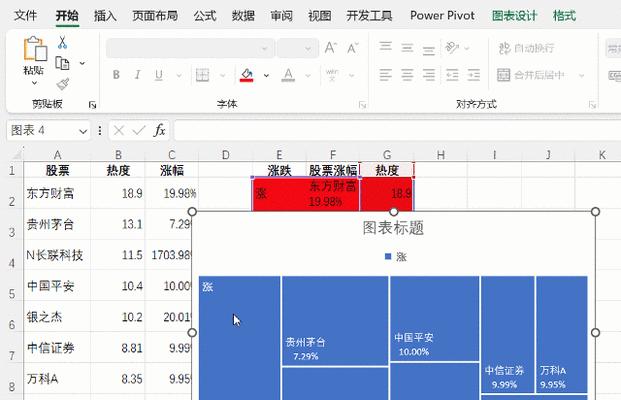This screenshot has width=621, height=400.
Task: Click the Cut scissors icon
Action: [x=63, y=42]
